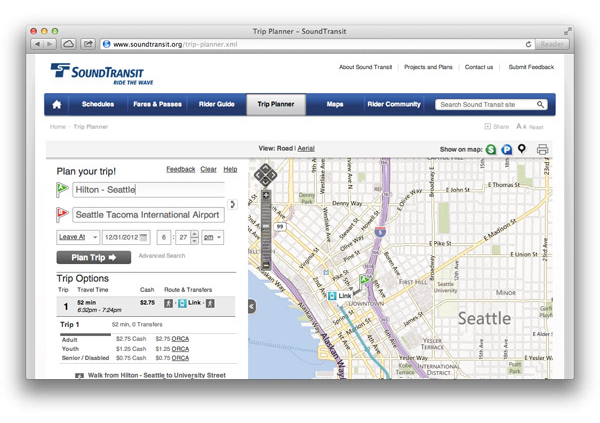600x423 pixels.
Task: Open the iCloud tabs button
Action: [x=68, y=44]
